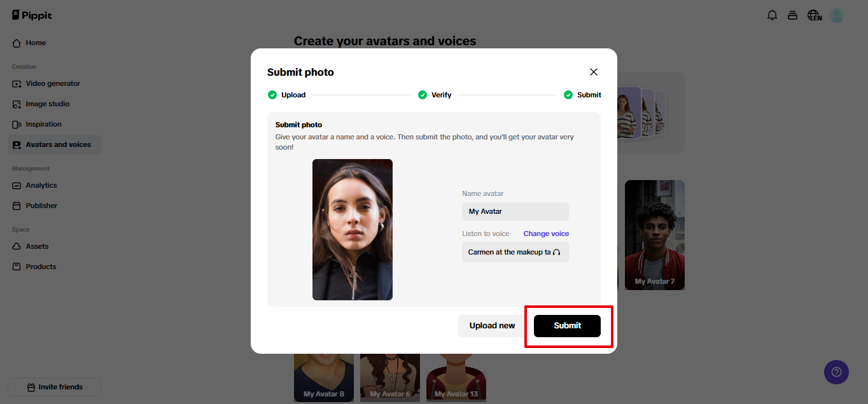868x404 pixels.
Task: Open the notifications bell icon
Action: click(772, 15)
